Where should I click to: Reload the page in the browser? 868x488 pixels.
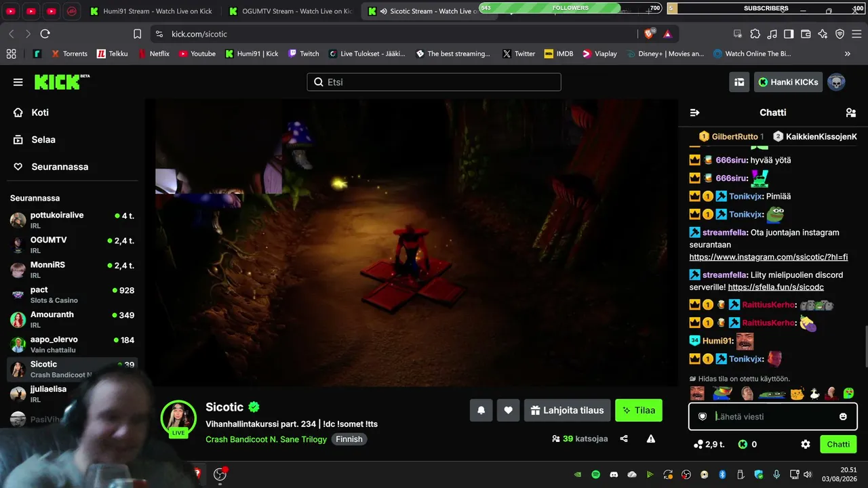[45, 34]
